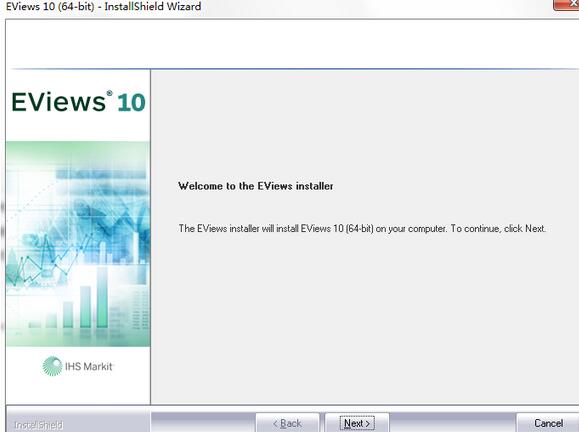Viewport: 579px width, 432px height.
Task: Select the 'Welcome to the EViews installer' heading
Action: coord(256,186)
